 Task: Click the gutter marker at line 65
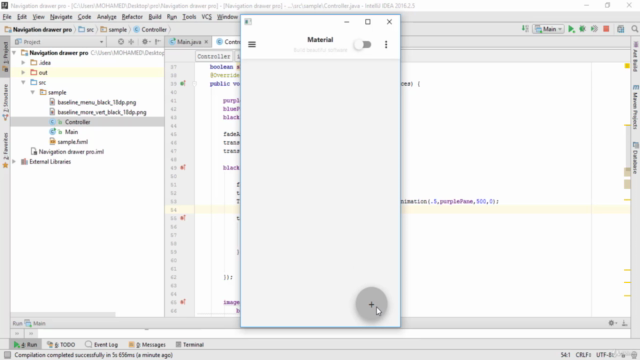tap(183, 302)
